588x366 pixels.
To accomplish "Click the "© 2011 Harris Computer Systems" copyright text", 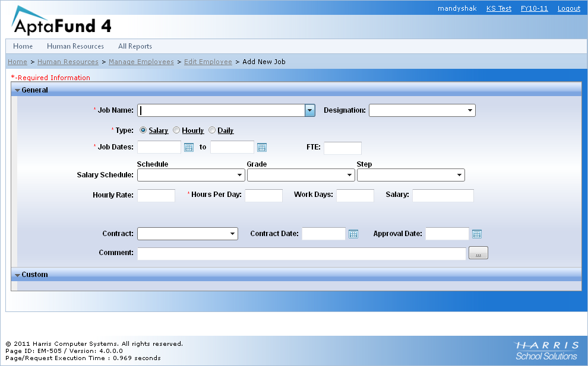I will [x=94, y=344].
